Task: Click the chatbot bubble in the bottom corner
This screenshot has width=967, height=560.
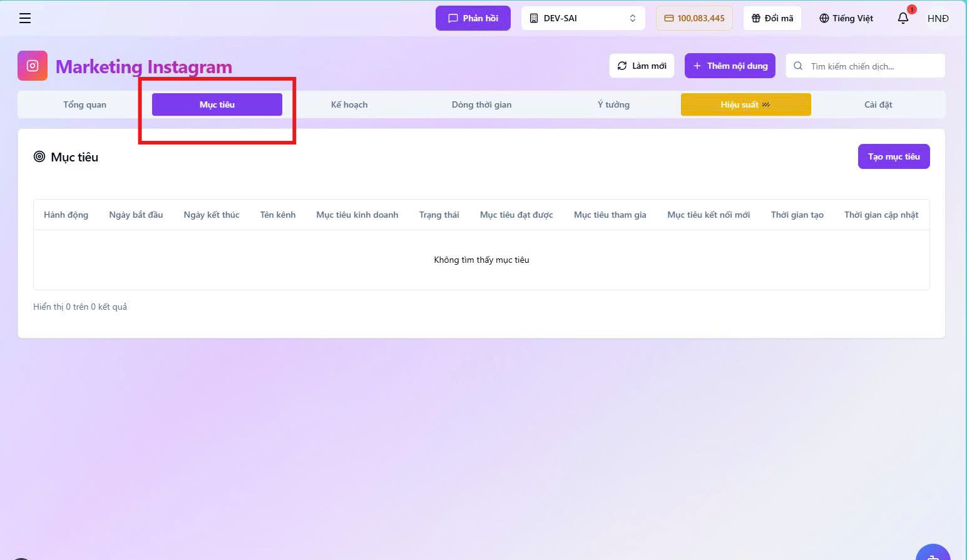Action: (933, 553)
